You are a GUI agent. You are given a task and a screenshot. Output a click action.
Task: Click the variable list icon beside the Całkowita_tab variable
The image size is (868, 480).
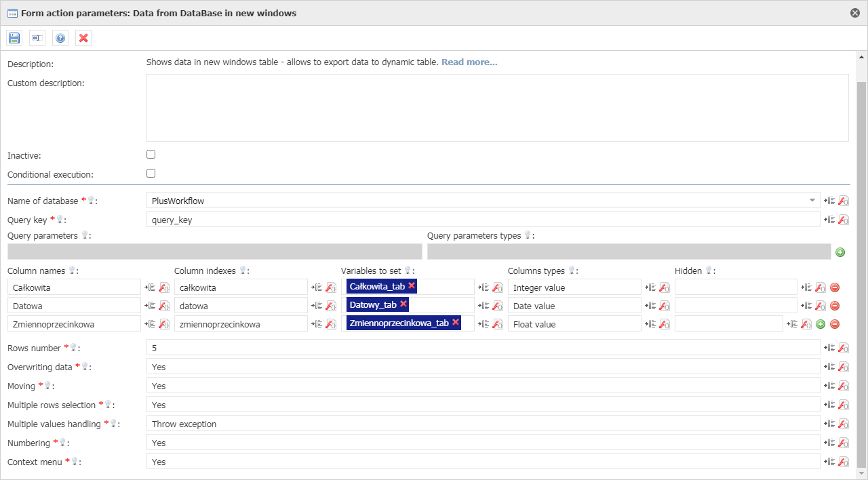(x=483, y=287)
